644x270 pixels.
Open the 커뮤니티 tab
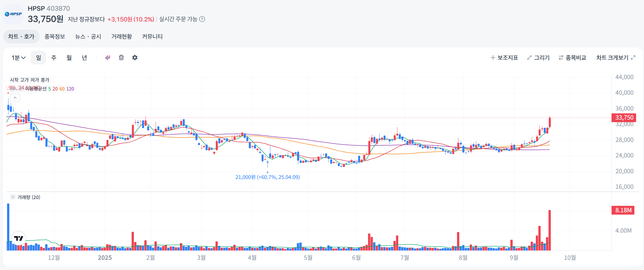pyautogui.click(x=152, y=36)
